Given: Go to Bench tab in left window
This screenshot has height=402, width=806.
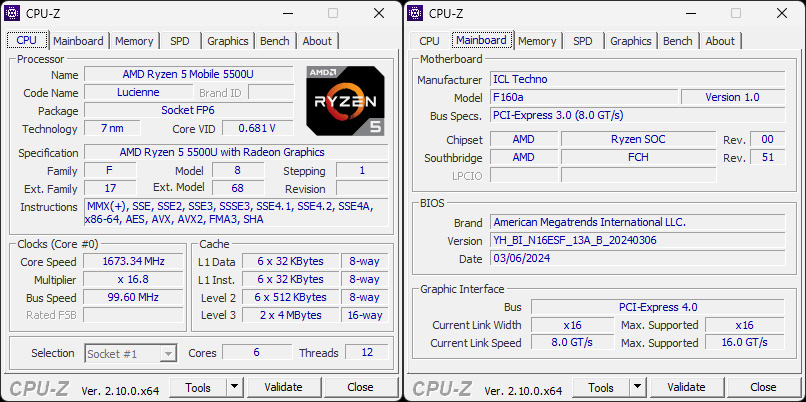Looking at the screenshot, I should [274, 41].
